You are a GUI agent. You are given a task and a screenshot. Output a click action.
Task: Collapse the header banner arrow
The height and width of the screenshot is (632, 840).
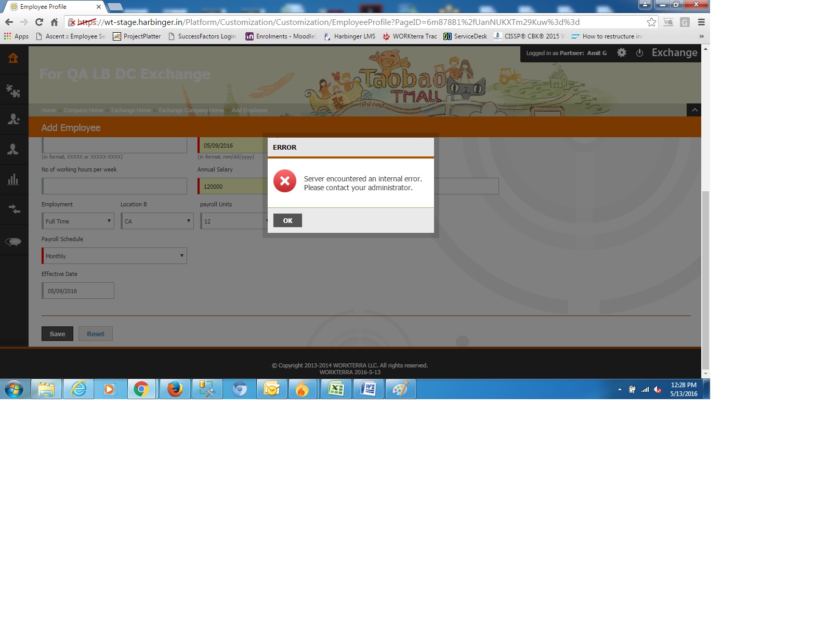(x=694, y=110)
